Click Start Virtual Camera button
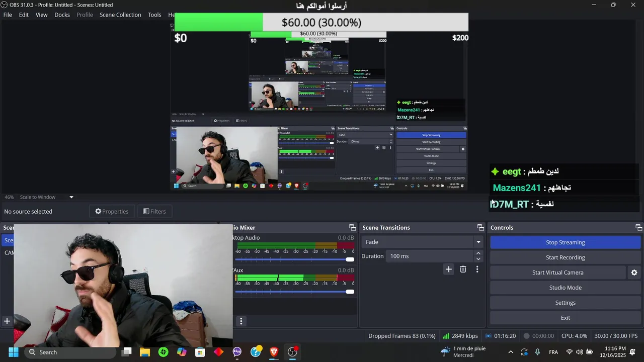Viewport: 644px width, 362px height. 558,273
